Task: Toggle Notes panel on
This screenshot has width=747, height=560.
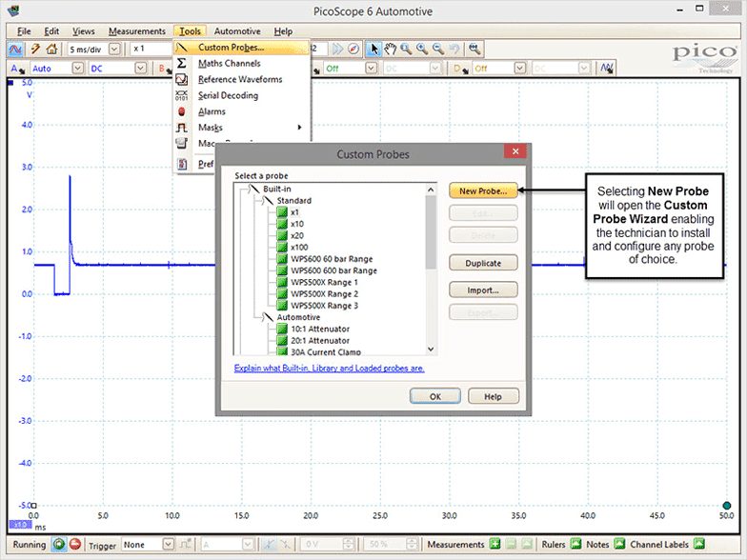Action: pos(619,544)
